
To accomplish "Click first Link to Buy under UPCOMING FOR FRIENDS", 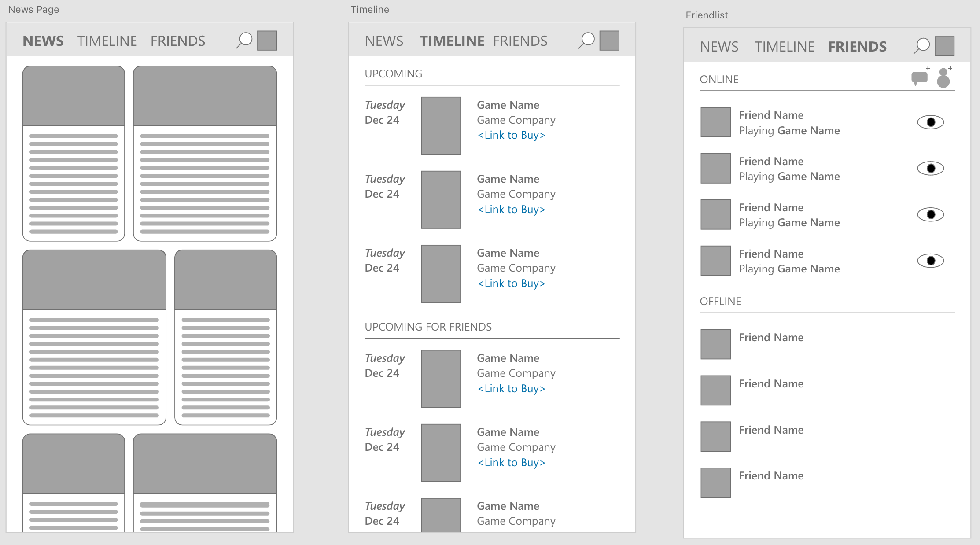I will click(x=511, y=389).
